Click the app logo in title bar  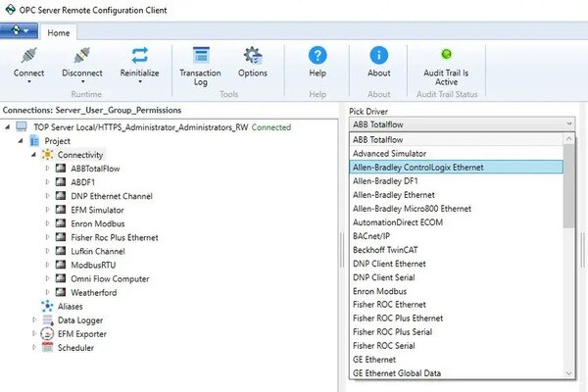(x=10, y=10)
